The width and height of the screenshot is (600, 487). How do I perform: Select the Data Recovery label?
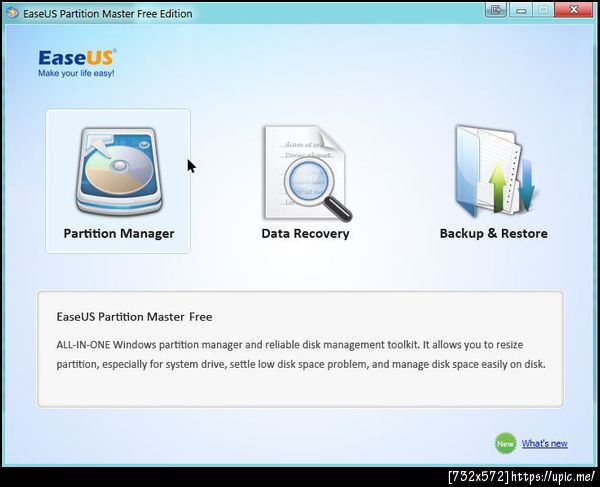(x=305, y=233)
